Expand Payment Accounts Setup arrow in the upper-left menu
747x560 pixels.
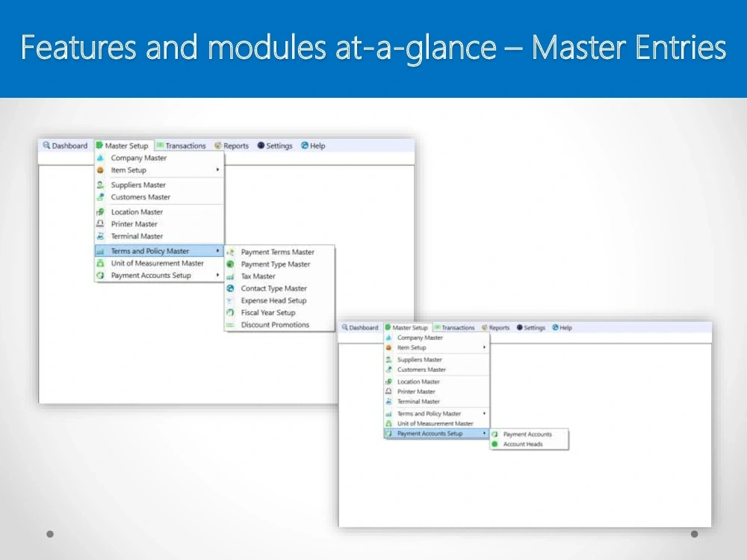click(217, 275)
